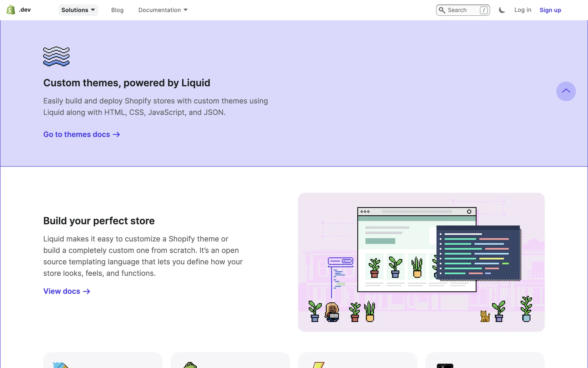Click the arrow beside Go to themes docs
This screenshot has height=368, width=588.
click(116, 135)
